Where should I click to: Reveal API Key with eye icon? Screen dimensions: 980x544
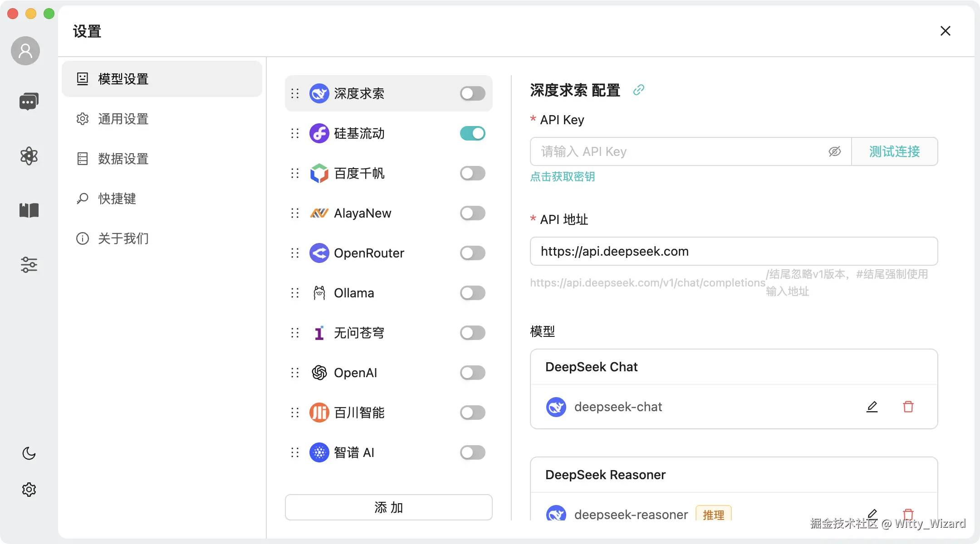click(x=835, y=151)
